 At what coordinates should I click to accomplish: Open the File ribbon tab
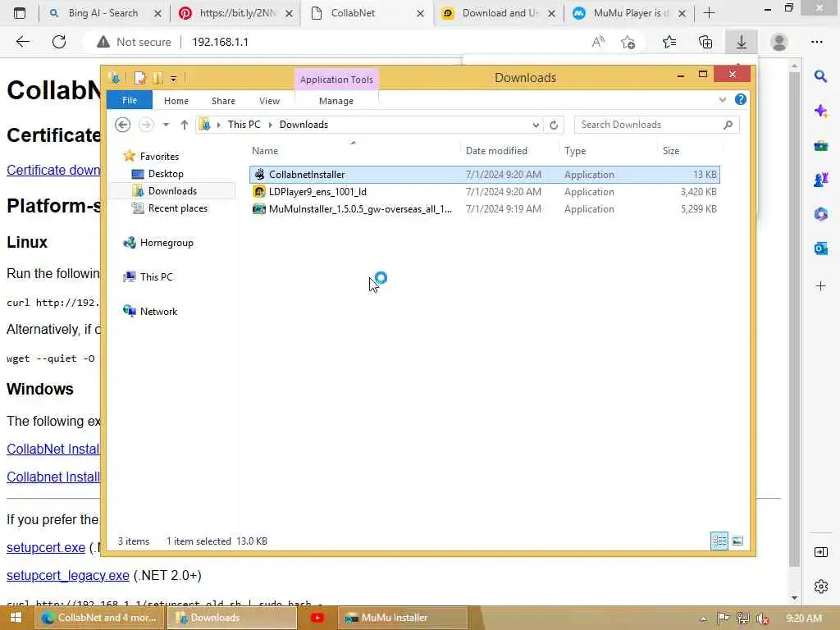[130, 100]
